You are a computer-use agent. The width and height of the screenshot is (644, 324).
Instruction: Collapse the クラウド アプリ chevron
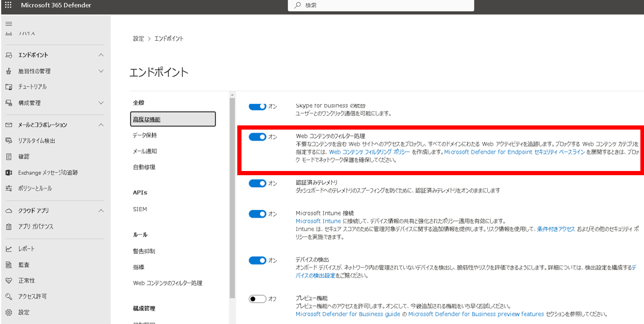point(102,211)
